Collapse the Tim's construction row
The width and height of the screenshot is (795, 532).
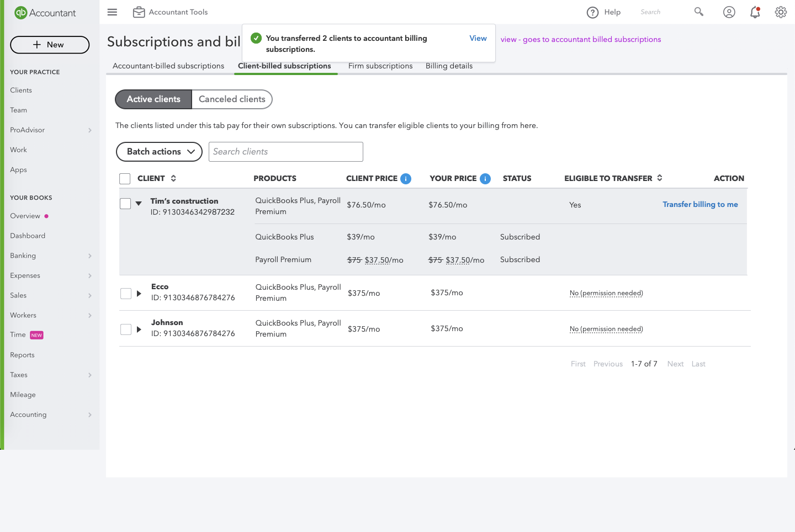click(x=139, y=204)
